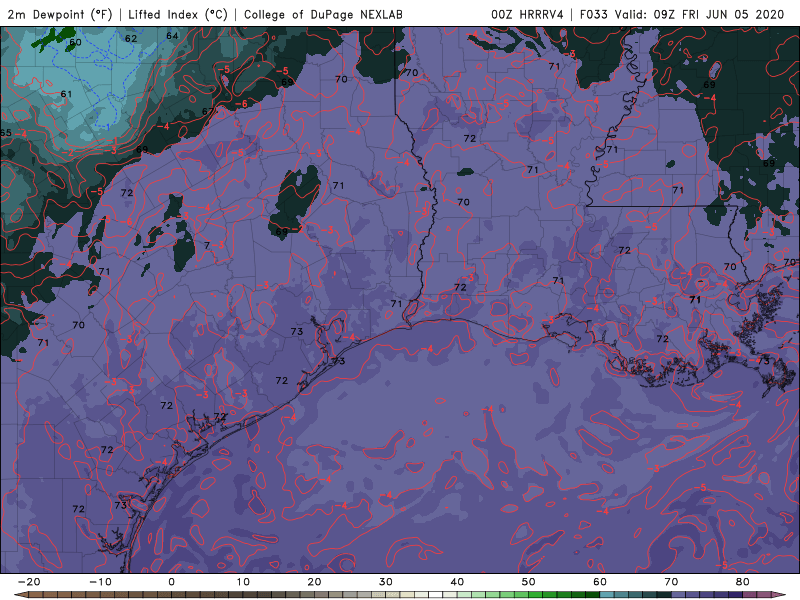This screenshot has width=800, height=600.
Task: Click the "40" colorbar scale label
Action: (x=457, y=582)
